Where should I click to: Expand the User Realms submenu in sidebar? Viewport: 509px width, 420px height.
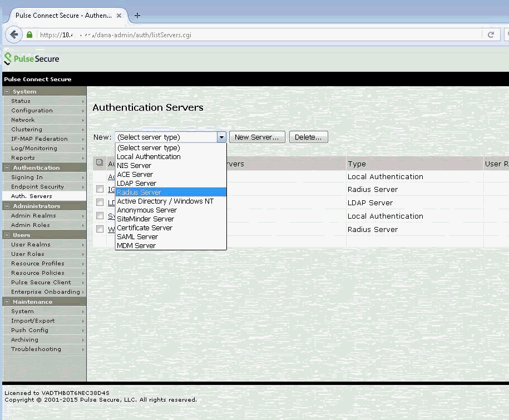pos(83,245)
